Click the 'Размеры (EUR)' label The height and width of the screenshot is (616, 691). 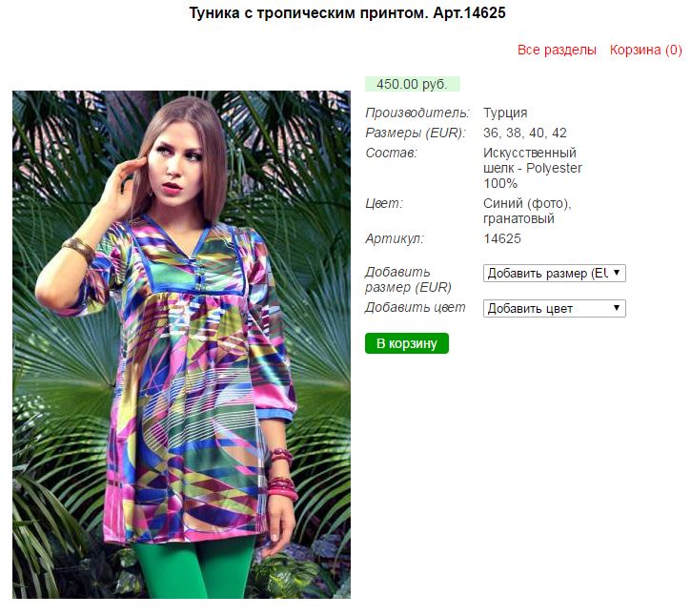pyautogui.click(x=416, y=133)
